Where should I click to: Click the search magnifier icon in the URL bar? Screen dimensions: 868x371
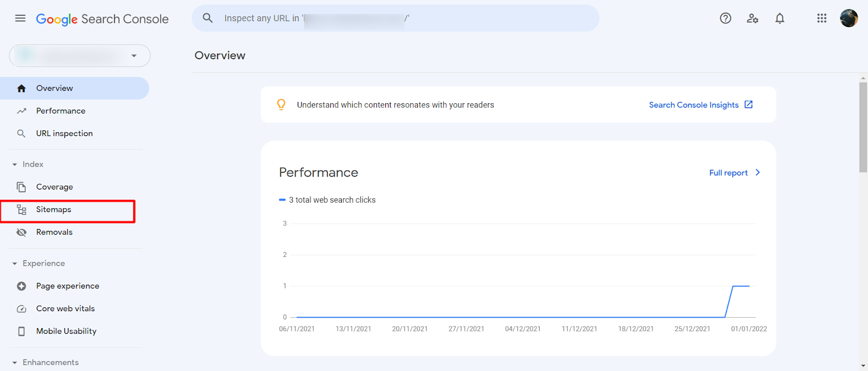click(208, 18)
